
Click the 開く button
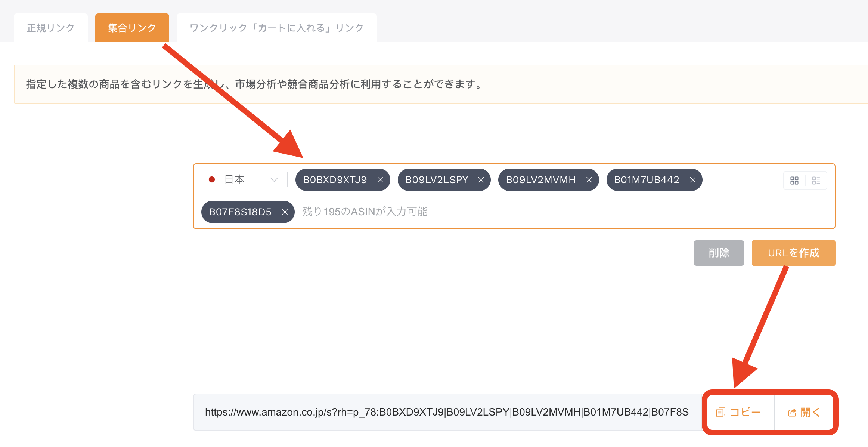click(804, 412)
